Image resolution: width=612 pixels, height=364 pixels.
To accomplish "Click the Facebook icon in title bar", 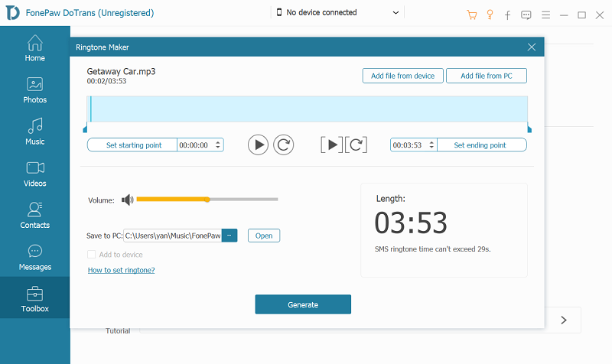I will tap(508, 15).
